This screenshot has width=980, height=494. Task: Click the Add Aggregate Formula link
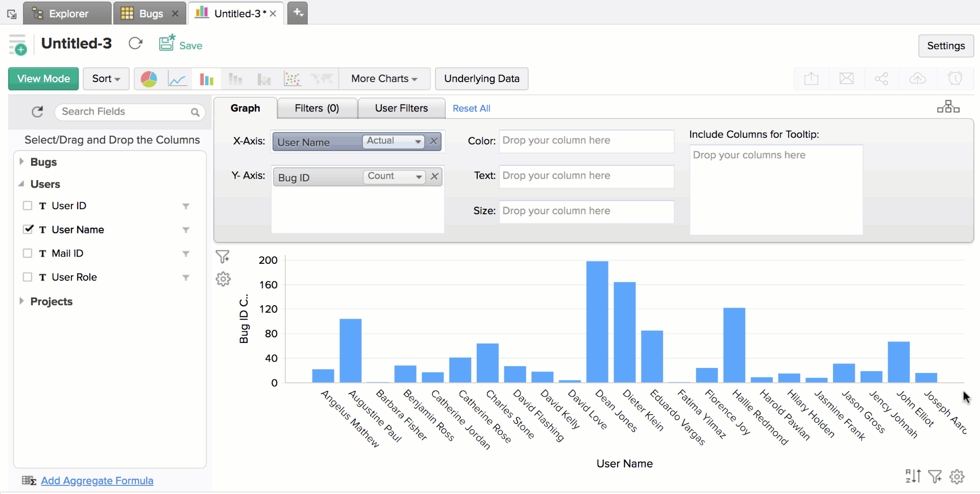97,481
